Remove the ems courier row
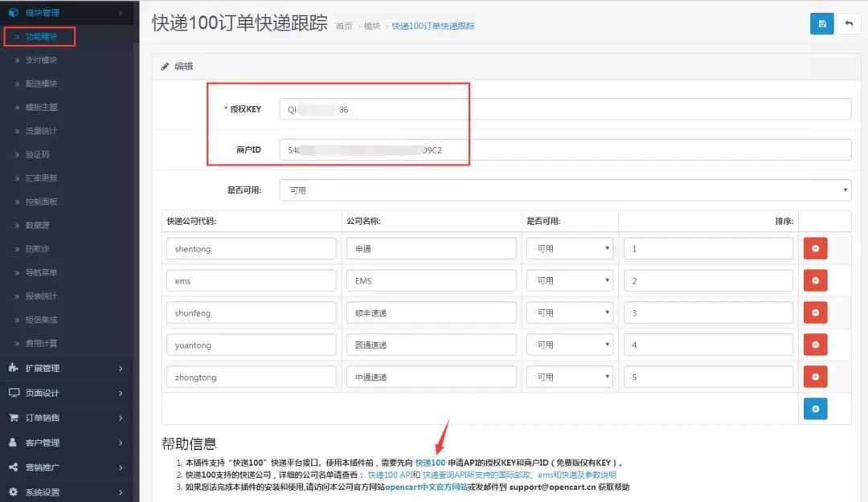The image size is (868, 502). [x=816, y=280]
